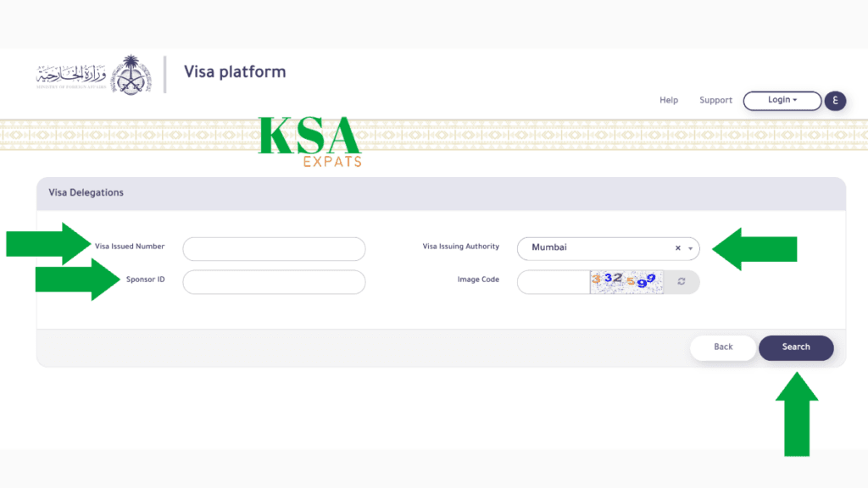The height and width of the screenshot is (488, 868).
Task: Select the KSA Expats logo
Action: point(309,138)
